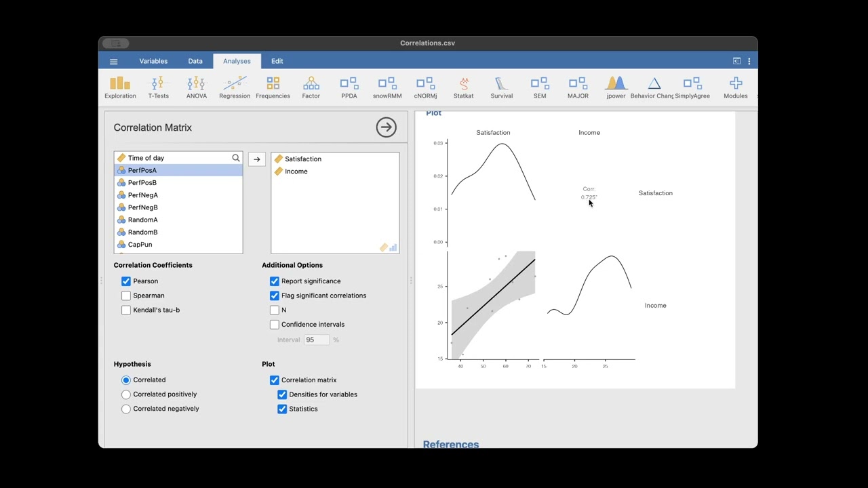Switch to the Data tab
The image size is (868, 488).
(x=195, y=61)
